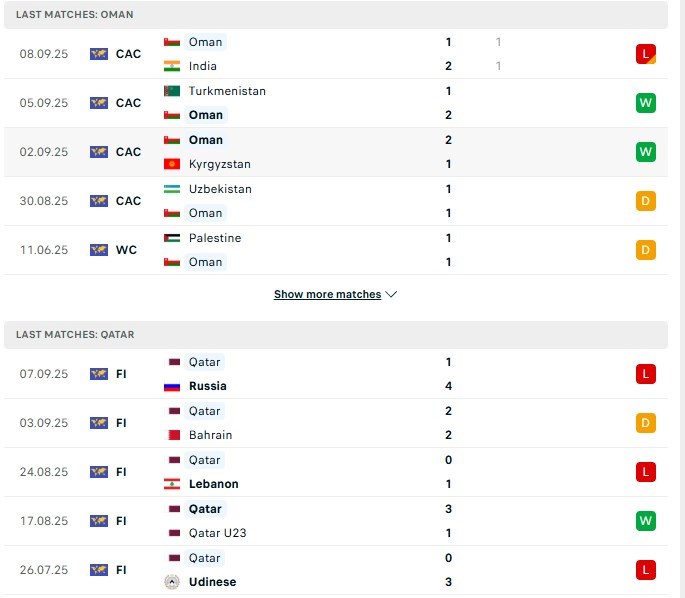The image size is (685, 598).
Task: Click the Show more matches link
Action: [327, 295]
